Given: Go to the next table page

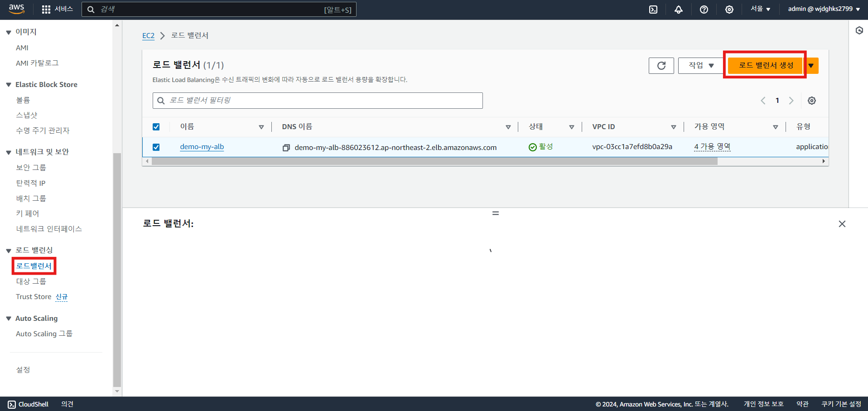Looking at the screenshot, I should pyautogui.click(x=791, y=101).
